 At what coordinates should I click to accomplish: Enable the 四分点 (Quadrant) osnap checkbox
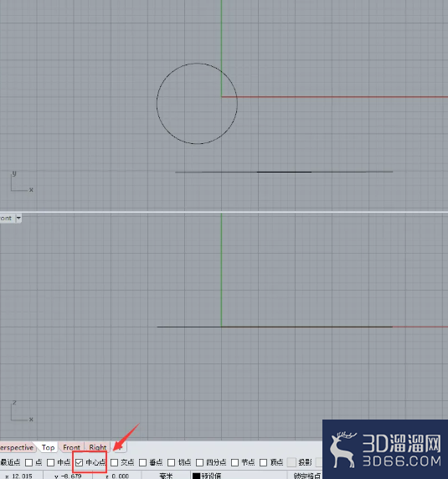click(200, 462)
